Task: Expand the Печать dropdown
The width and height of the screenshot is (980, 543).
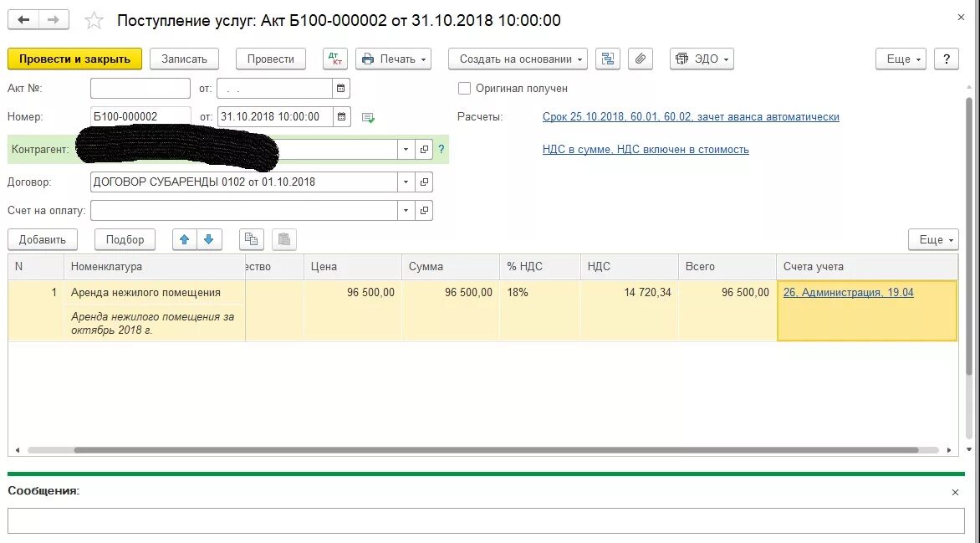Action: click(393, 59)
